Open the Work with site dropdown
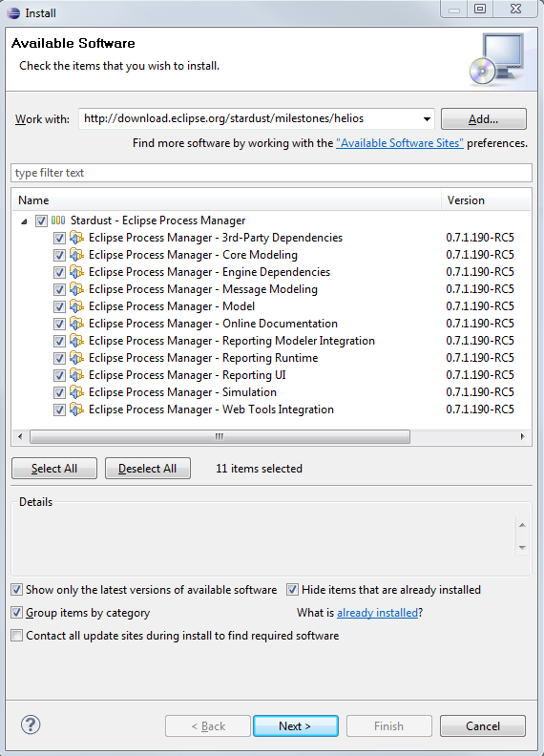 pyautogui.click(x=427, y=119)
